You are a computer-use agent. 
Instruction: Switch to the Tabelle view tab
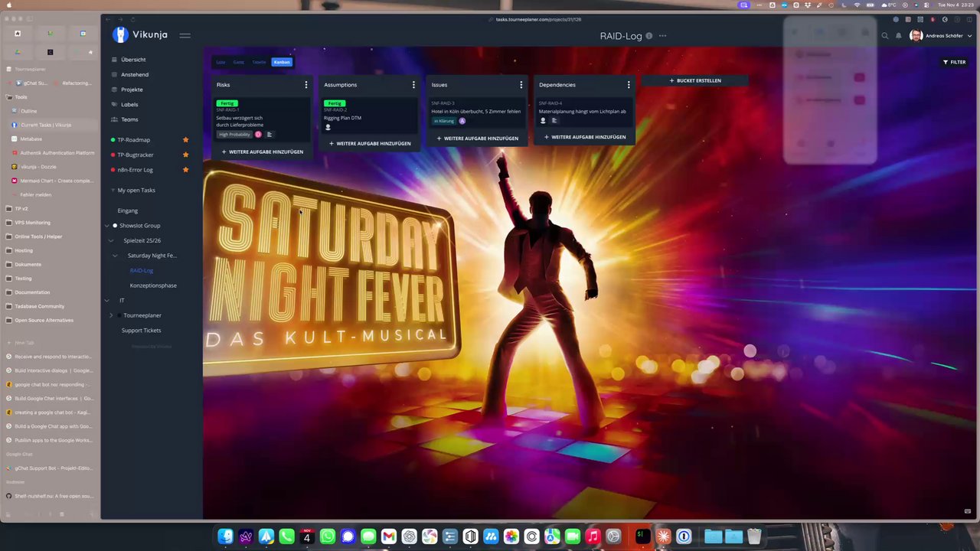click(x=260, y=62)
